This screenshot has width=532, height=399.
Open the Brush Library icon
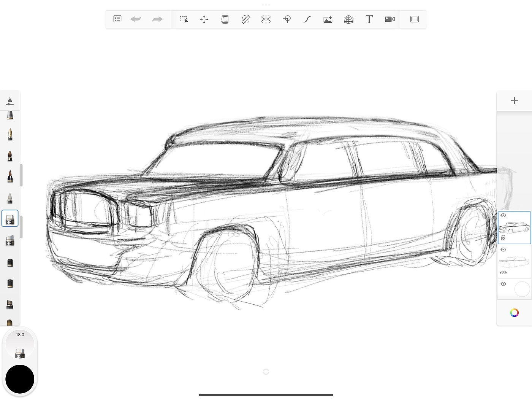pos(10,101)
